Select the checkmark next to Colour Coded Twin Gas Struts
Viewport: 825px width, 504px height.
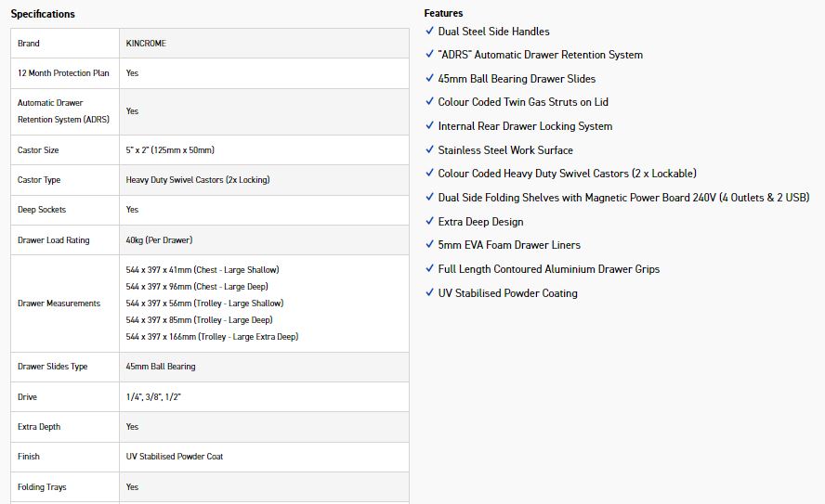(x=429, y=101)
